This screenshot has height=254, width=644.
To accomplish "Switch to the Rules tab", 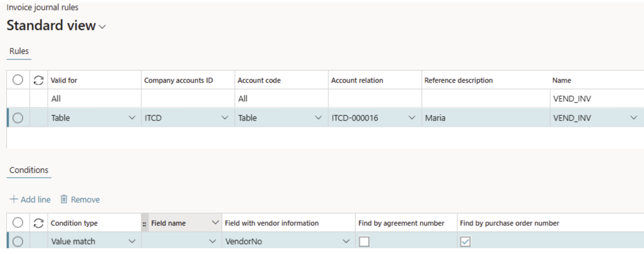I will (x=19, y=51).
